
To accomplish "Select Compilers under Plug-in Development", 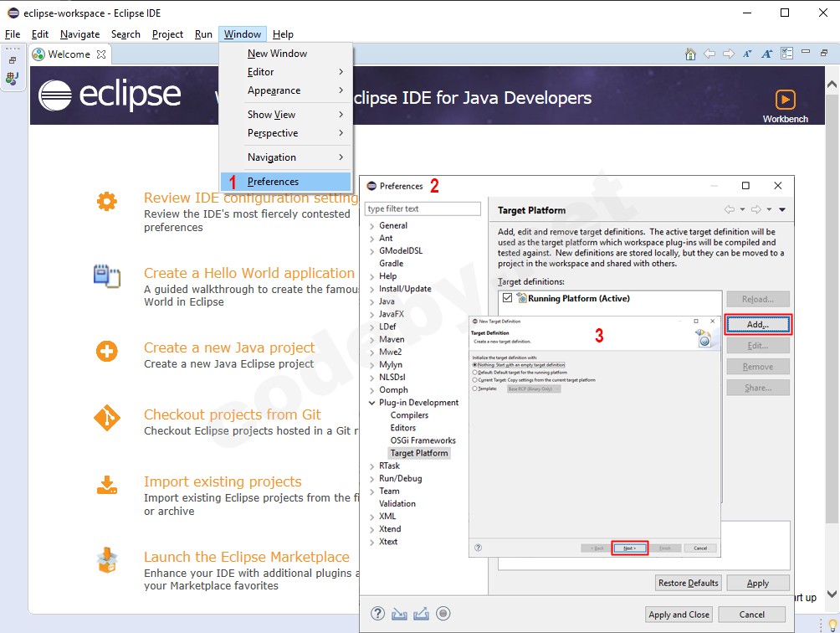I will click(x=409, y=414).
